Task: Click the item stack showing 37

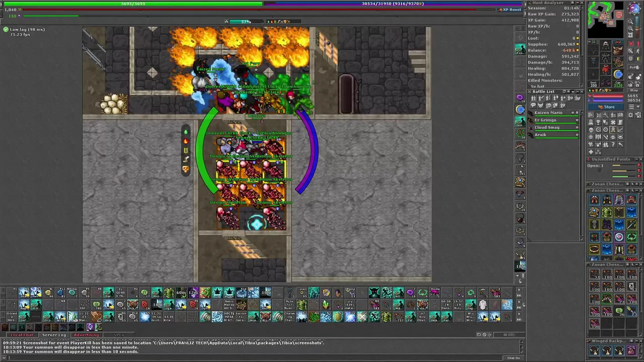Action: pyautogui.click(x=595, y=274)
